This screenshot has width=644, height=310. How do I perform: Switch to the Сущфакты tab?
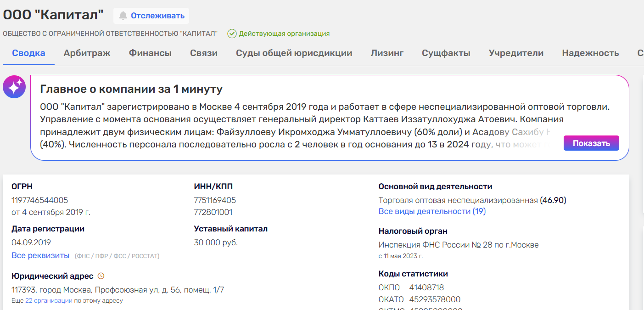coord(446,53)
